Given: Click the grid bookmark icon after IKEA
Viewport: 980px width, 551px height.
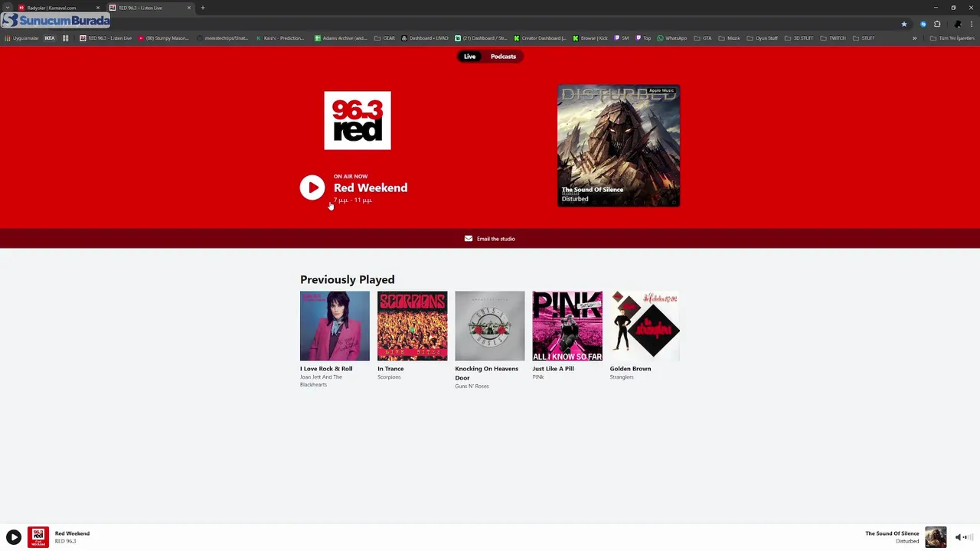Looking at the screenshot, I should tap(66, 38).
